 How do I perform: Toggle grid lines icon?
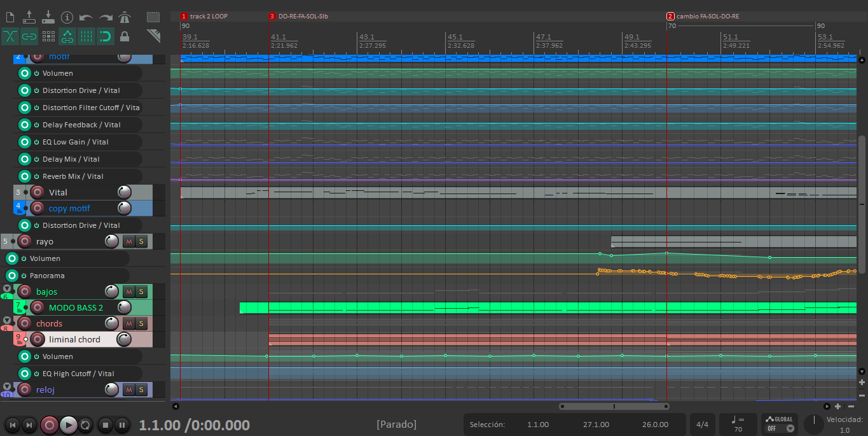pos(86,36)
